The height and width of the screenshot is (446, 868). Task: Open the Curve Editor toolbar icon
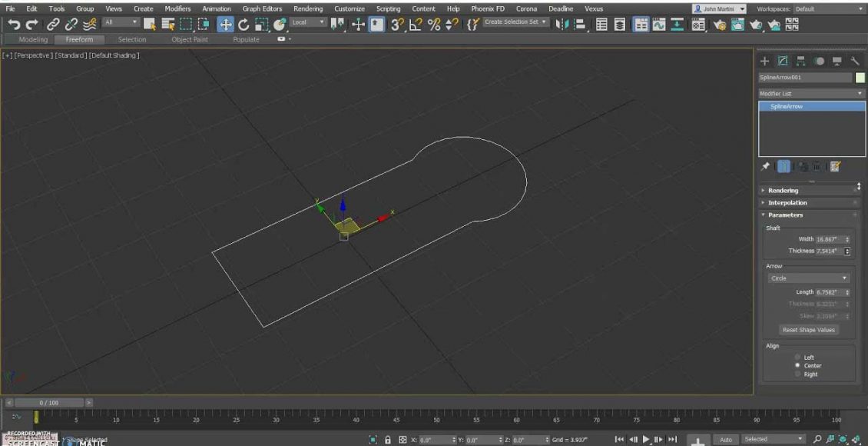658,23
